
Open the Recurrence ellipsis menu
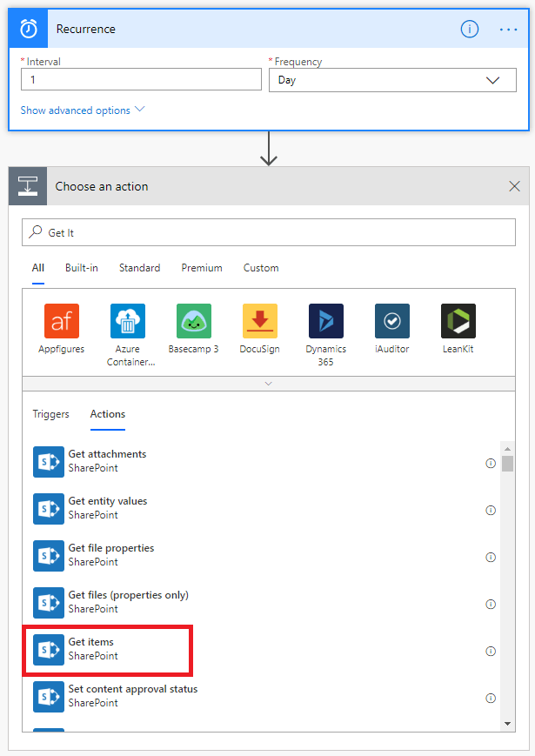point(508,30)
